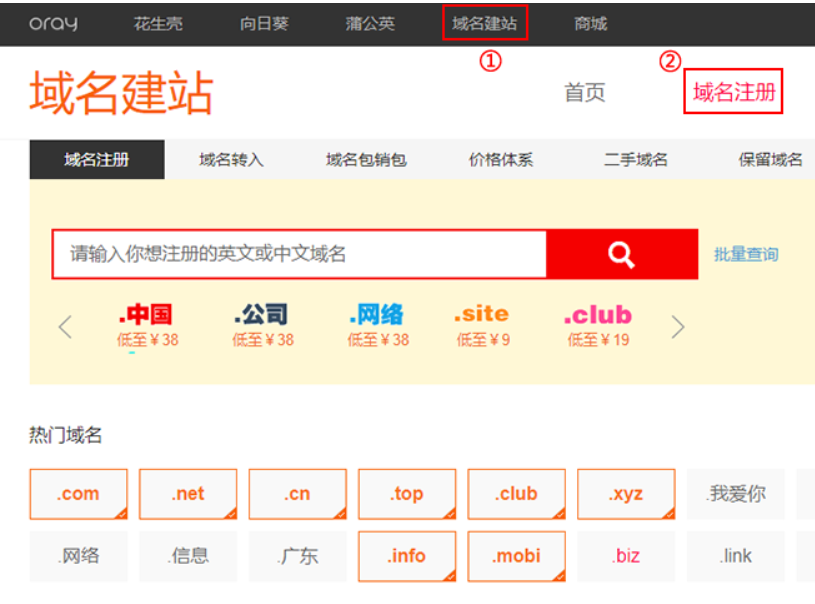Open 花生壳 in the top bar
This screenshot has height=604, width=815.
coord(158,23)
